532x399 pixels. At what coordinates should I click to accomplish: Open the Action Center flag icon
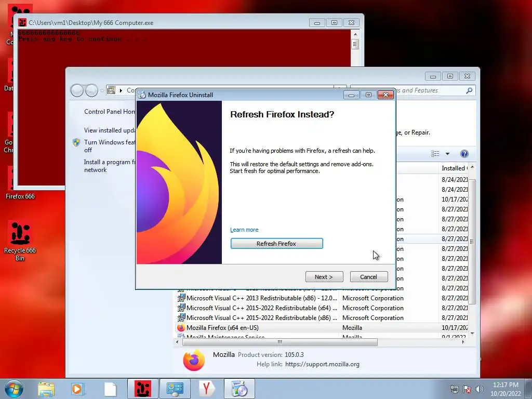click(x=467, y=389)
